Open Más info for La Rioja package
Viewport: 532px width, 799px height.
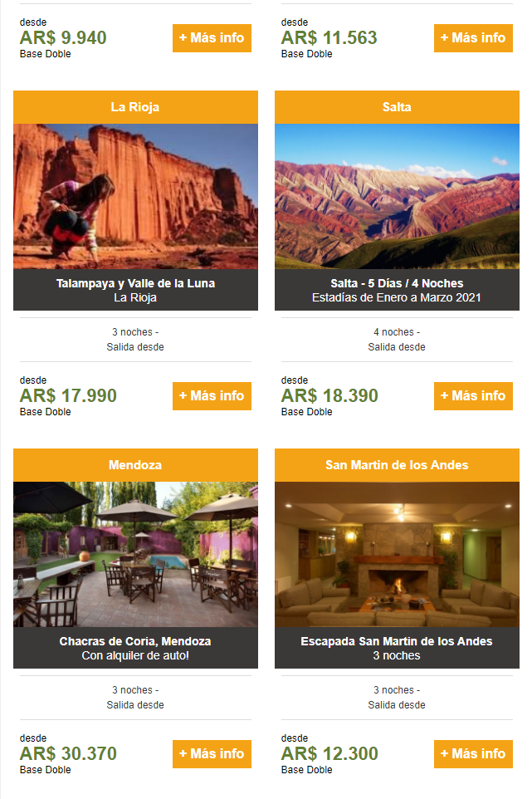(x=212, y=396)
